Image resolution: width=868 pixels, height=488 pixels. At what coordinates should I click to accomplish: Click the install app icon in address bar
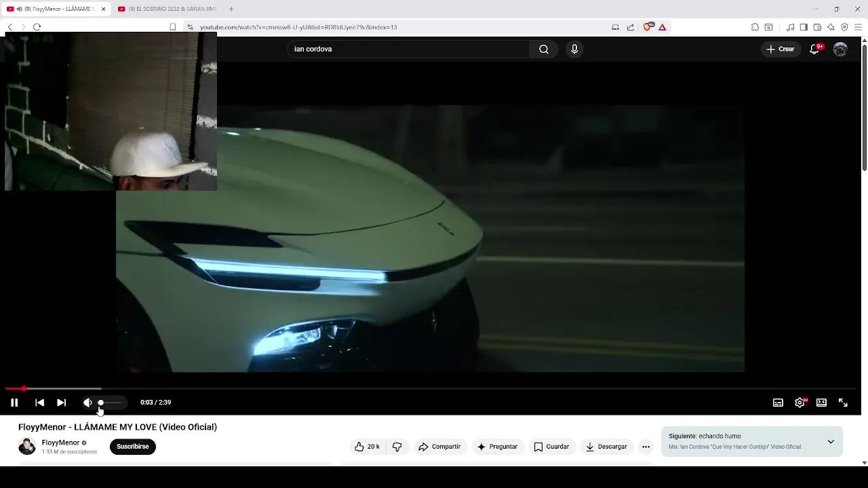[x=615, y=27]
